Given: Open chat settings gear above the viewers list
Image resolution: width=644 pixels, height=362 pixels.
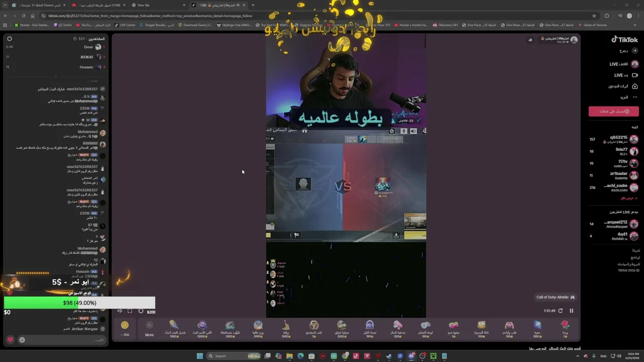Looking at the screenshot, I should tap(9, 39).
